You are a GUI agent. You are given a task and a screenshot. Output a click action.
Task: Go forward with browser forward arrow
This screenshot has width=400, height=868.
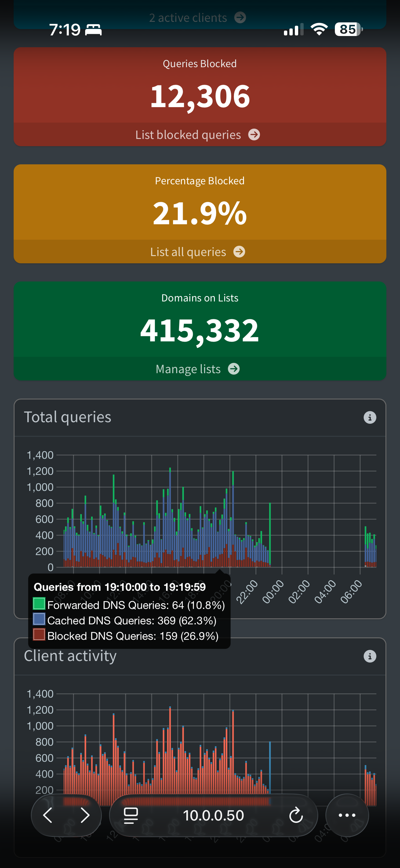[85, 815]
